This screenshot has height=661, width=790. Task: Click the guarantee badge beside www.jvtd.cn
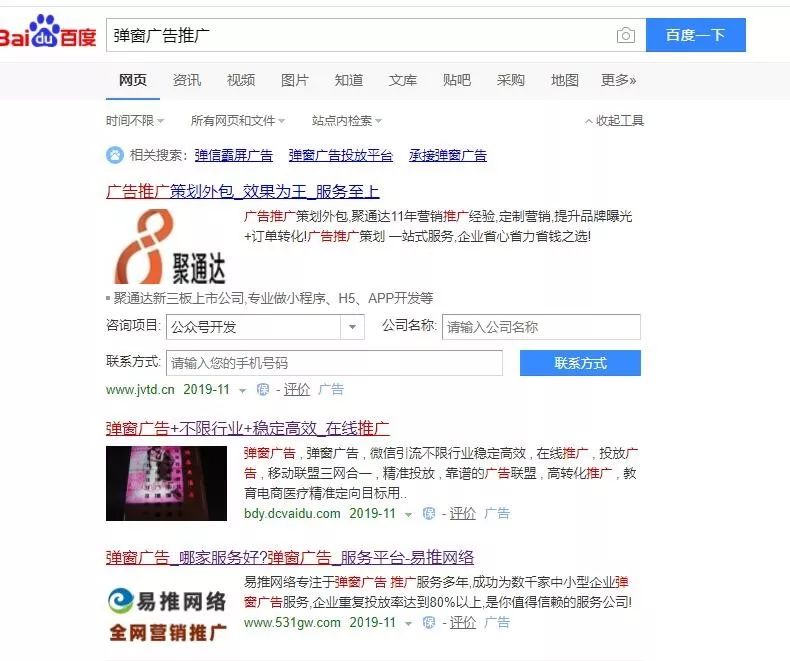click(x=262, y=389)
